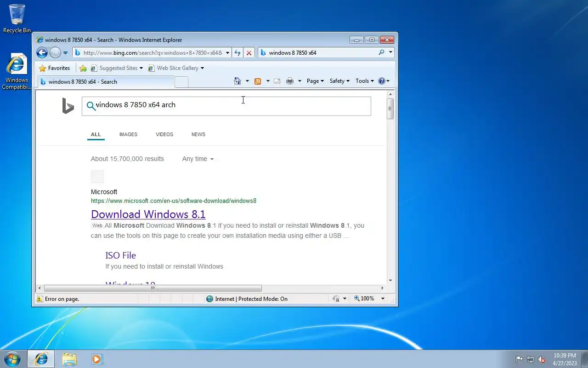
Task: Open a new tab button
Action: 181,82
